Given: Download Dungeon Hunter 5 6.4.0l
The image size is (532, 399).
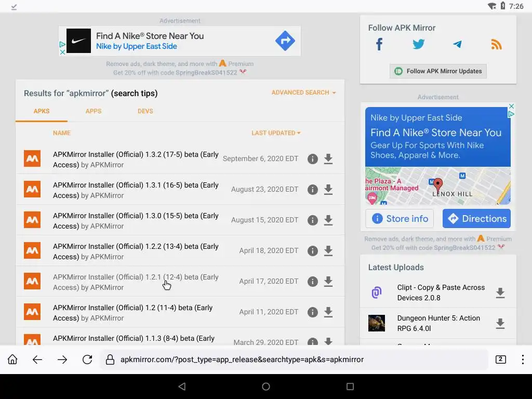Looking at the screenshot, I should tap(500, 323).
